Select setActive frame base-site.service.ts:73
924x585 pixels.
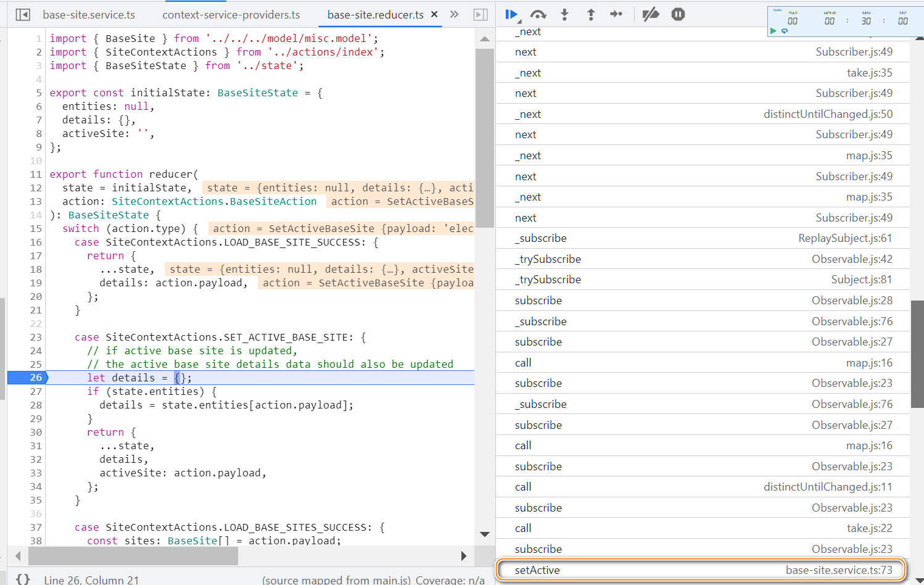coord(703,570)
